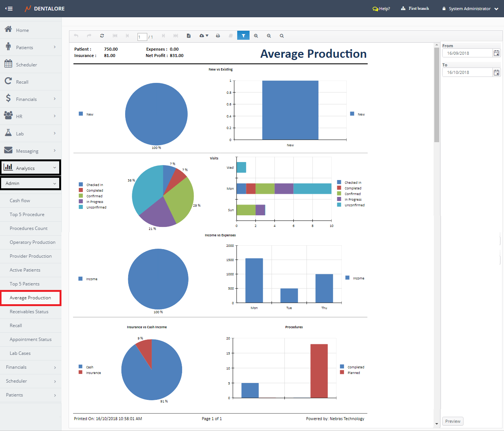This screenshot has width=504, height=431.
Task: Toggle the filter parameters panel button
Action: [x=243, y=36]
